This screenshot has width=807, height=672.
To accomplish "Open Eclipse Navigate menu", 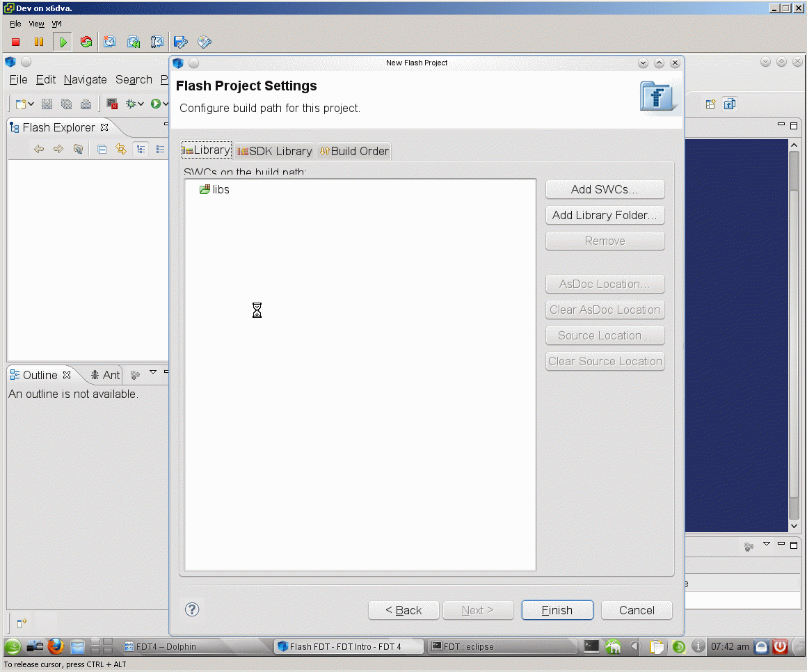I will 86,80.
